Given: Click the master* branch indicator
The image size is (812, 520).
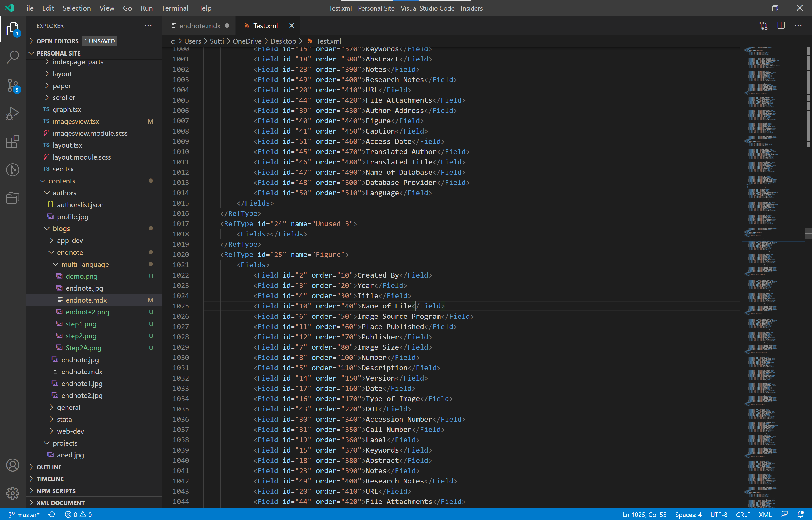Looking at the screenshot, I should point(24,514).
